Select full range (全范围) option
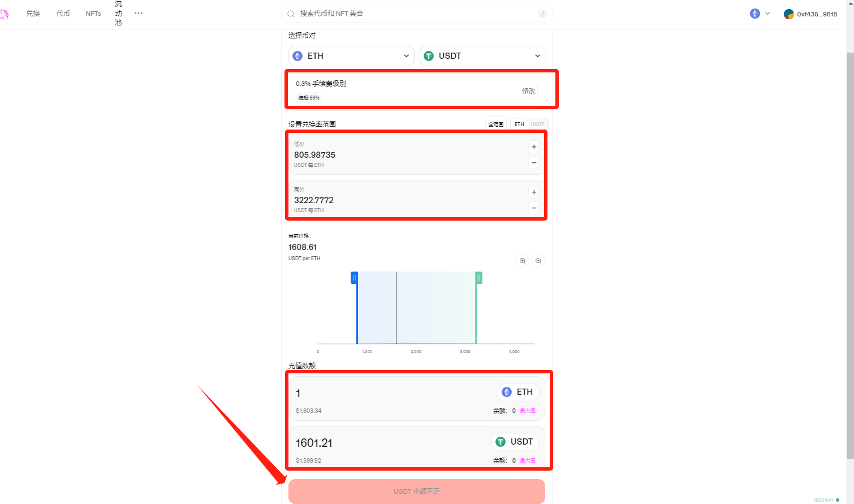The image size is (854, 504). 496,124
